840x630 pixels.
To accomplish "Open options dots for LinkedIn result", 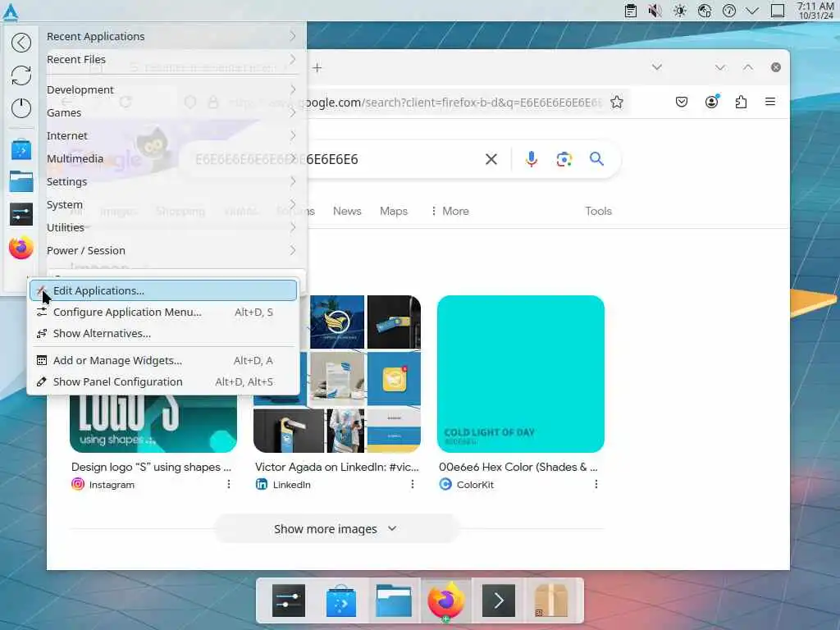I will click(x=413, y=484).
